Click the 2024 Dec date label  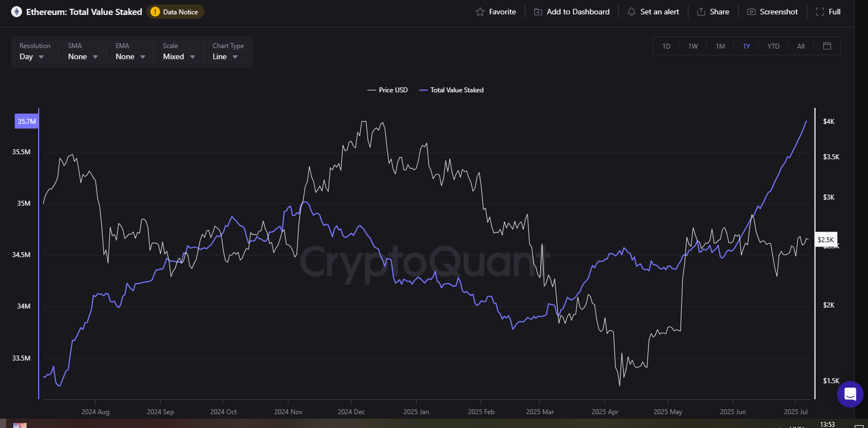coord(351,412)
